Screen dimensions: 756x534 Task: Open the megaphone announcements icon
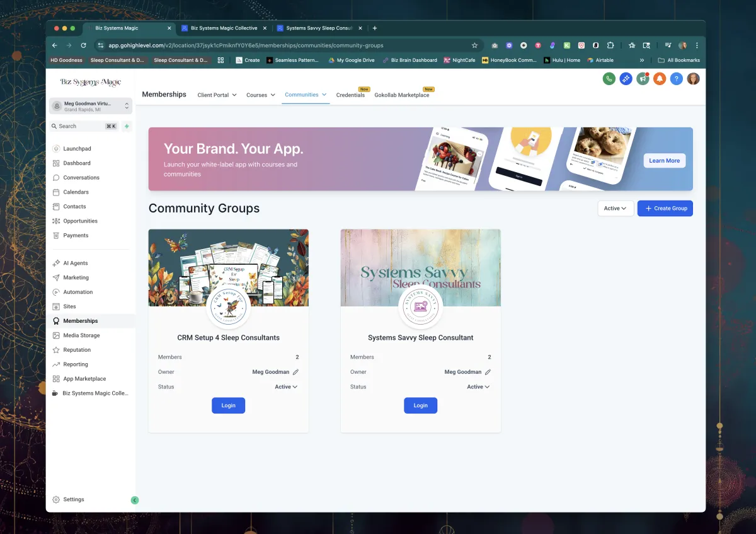click(643, 79)
